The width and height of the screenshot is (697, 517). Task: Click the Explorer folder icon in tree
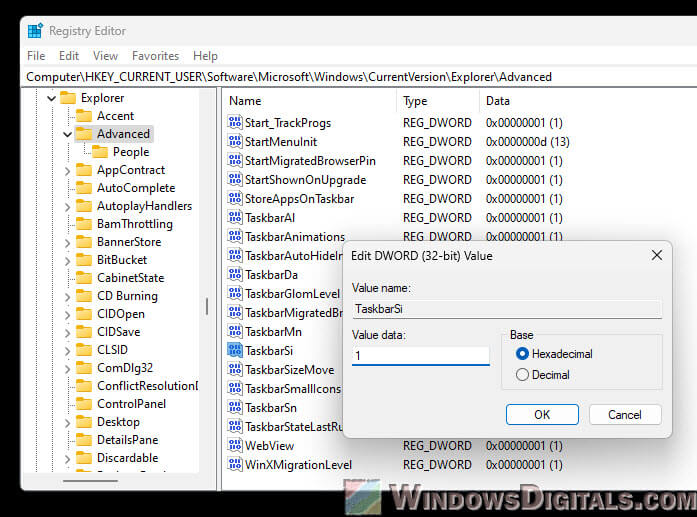tap(68, 98)
